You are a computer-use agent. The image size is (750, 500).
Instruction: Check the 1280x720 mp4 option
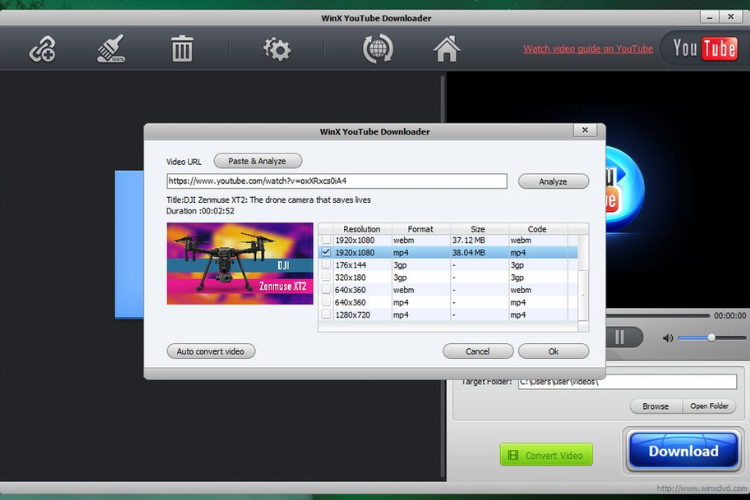[326, 315]
